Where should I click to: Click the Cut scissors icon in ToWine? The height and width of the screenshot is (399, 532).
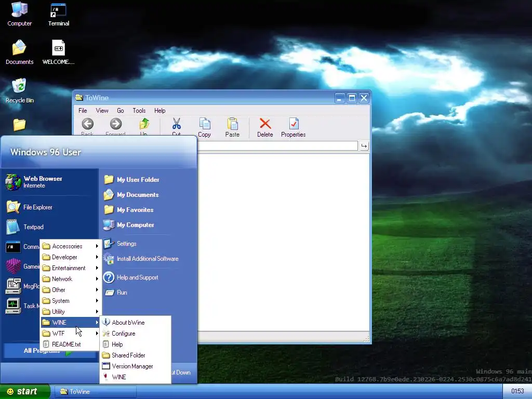click(x=177, y=127)
